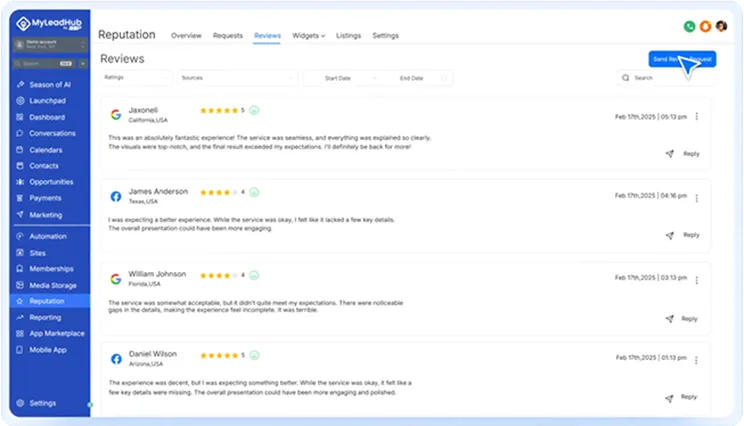Screen dimensions: 744x426
Task: Click the green phone icon
Action: tap(689, 27)
